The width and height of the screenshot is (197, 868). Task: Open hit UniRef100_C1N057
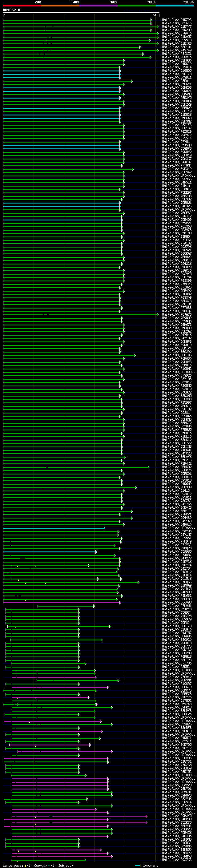point(177,37)
